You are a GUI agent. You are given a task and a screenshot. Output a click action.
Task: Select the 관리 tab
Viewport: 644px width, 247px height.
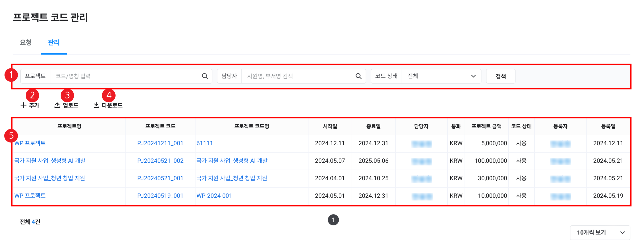[54, 42]
